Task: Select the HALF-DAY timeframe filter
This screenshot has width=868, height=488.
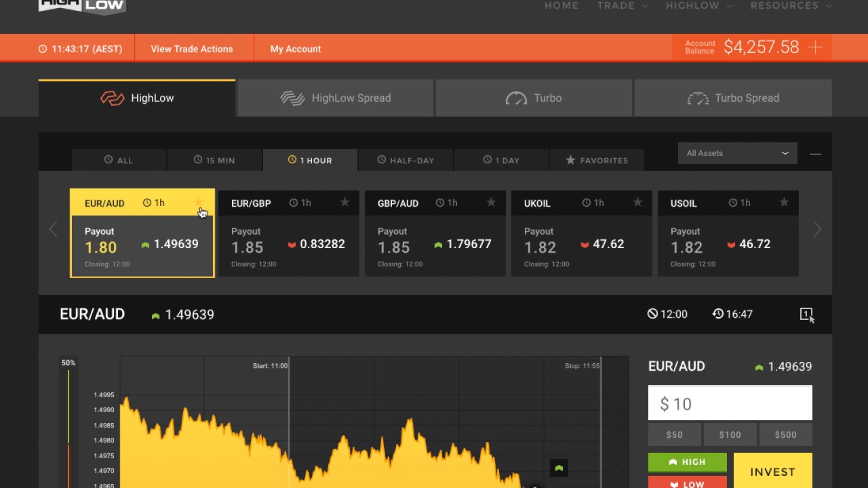Action: (x=406, y=160)
